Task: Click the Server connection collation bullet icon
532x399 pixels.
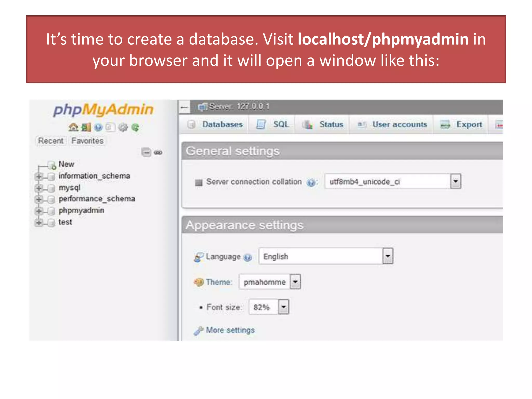Action: (x=199, y=183)
